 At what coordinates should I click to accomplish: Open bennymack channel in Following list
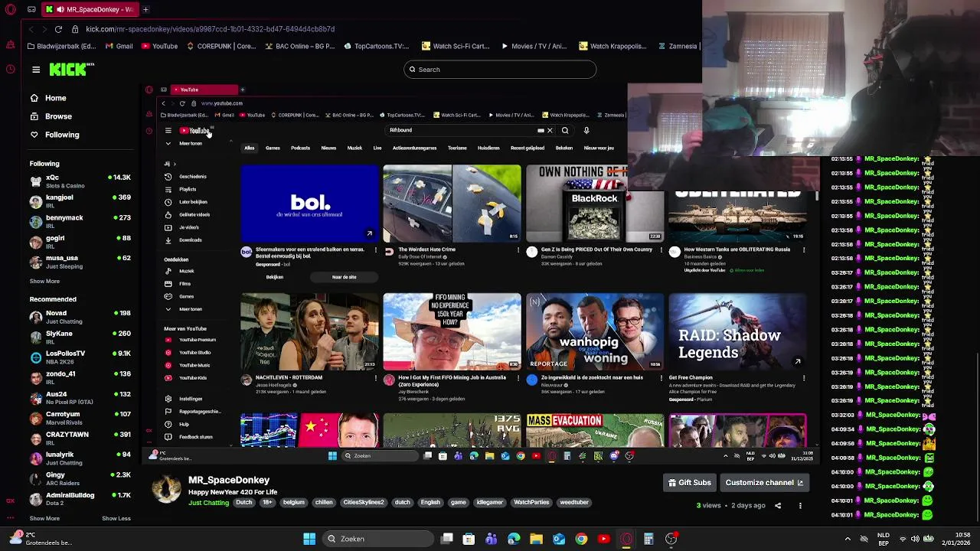(80, 221)
